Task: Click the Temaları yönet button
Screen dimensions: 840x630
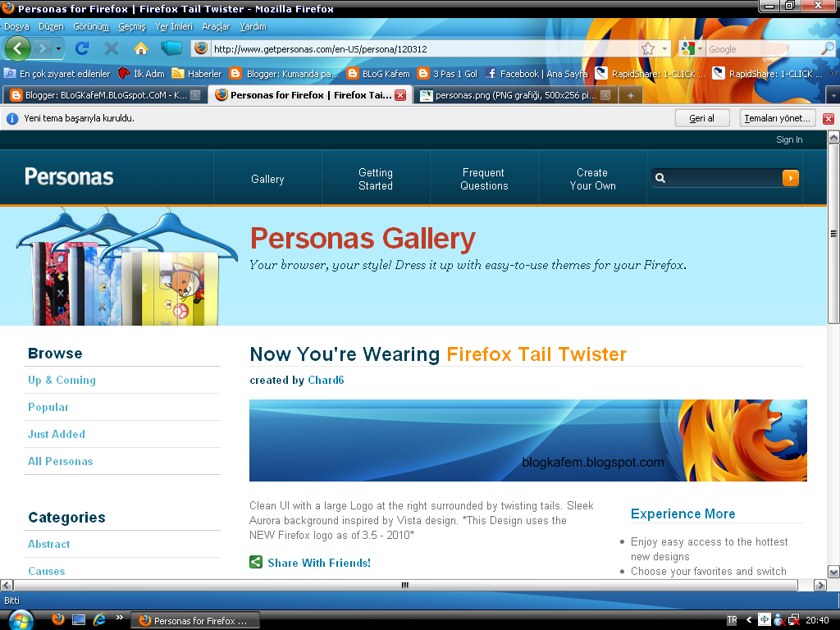Action: [x=778, y=118]
